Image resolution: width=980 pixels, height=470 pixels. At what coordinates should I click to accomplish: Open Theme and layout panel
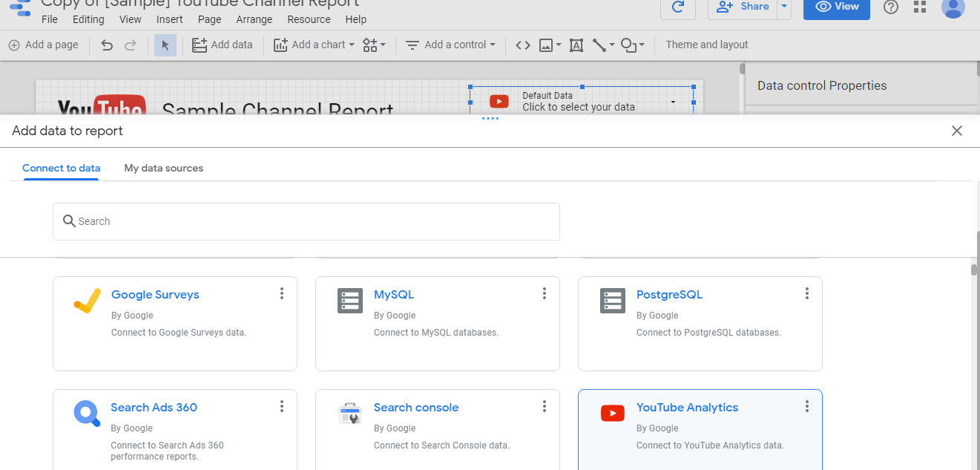coord(707,45)
